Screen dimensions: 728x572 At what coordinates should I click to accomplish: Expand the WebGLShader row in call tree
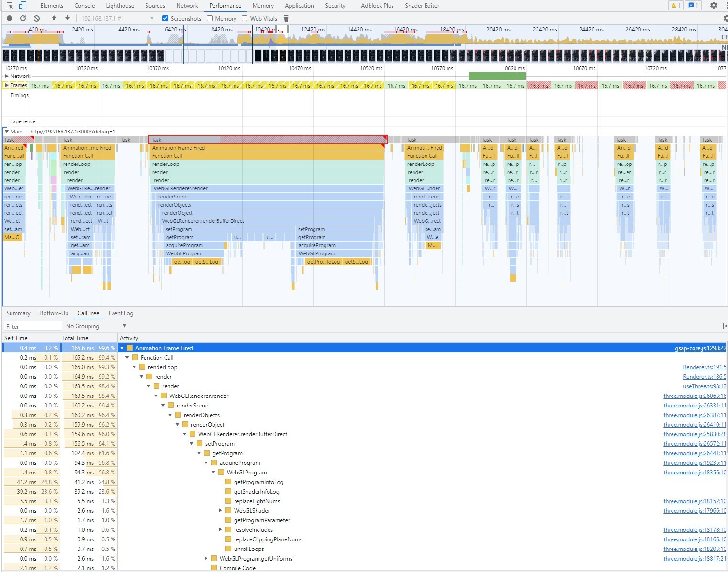click(221, 511)
